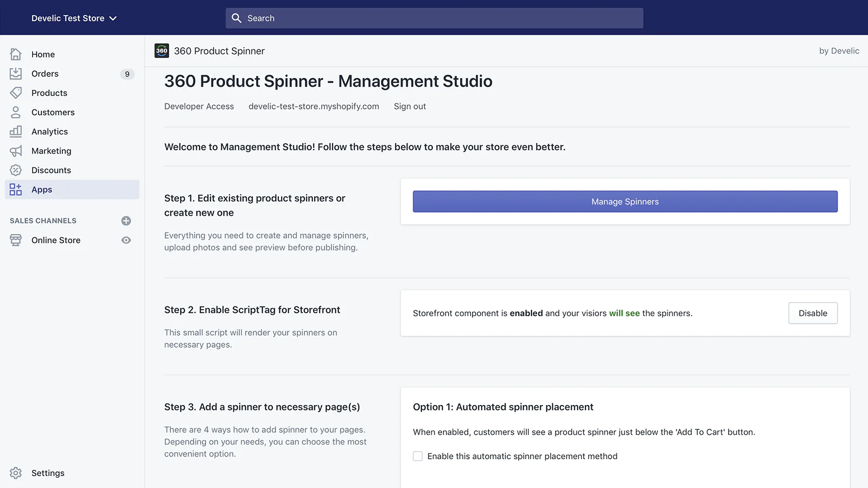The width and height of the screenshot is (868, 488).
Task: Disable the storefront component
Action: pos(813,313)
